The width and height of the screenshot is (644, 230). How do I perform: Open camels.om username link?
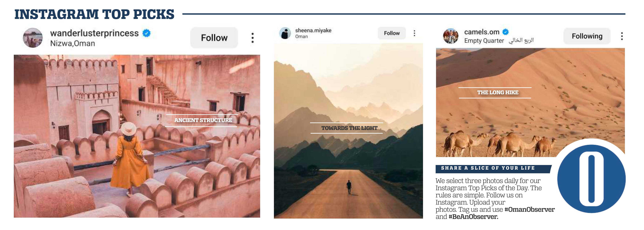click(482, 32)
